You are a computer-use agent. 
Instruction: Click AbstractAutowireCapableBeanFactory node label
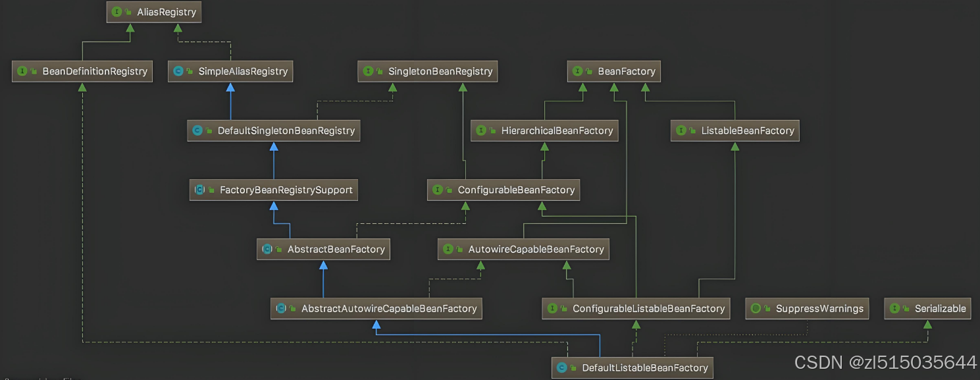(389, 308)
